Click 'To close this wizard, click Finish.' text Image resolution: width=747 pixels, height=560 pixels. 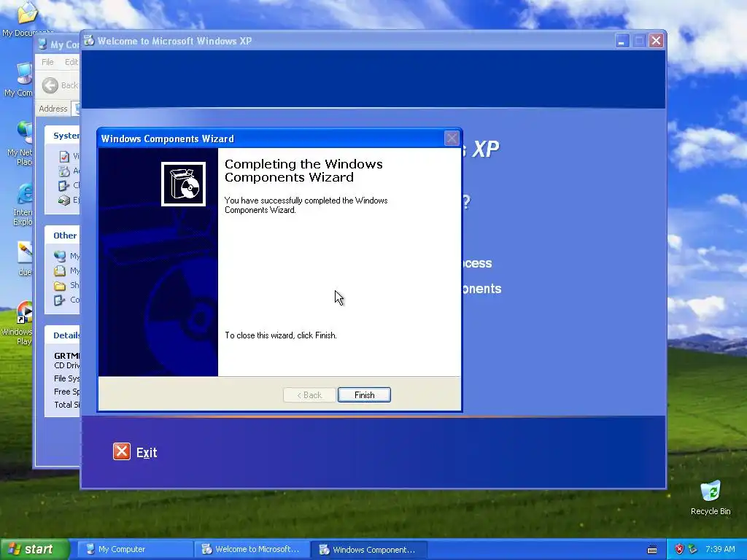coord(281,335)
